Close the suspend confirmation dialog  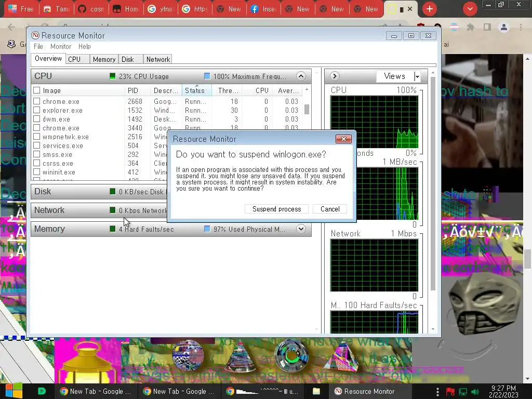pyautogui.click(x=343, y=139)
